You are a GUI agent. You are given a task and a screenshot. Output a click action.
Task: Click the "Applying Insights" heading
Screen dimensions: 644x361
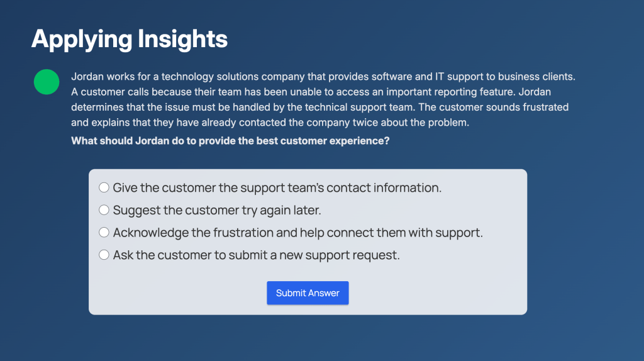coord(130,40)
